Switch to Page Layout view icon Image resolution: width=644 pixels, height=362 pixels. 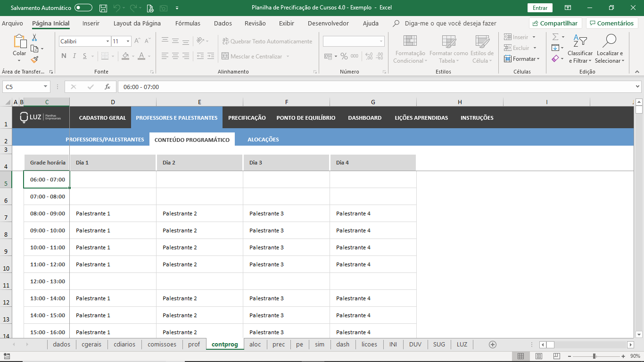point(539,356)
